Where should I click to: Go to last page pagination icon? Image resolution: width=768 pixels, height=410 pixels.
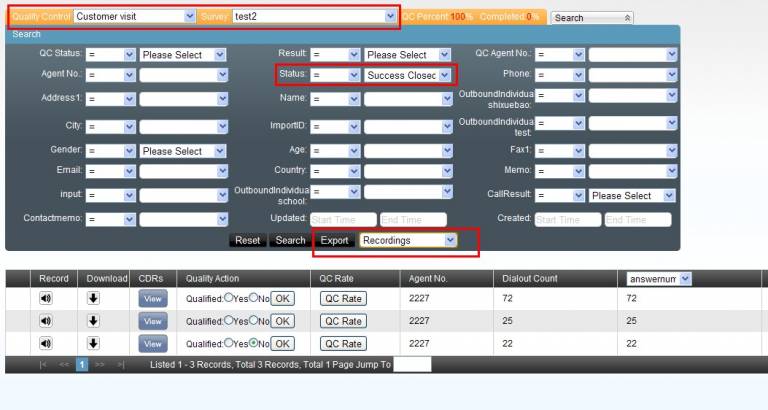(x=121, y=365)
